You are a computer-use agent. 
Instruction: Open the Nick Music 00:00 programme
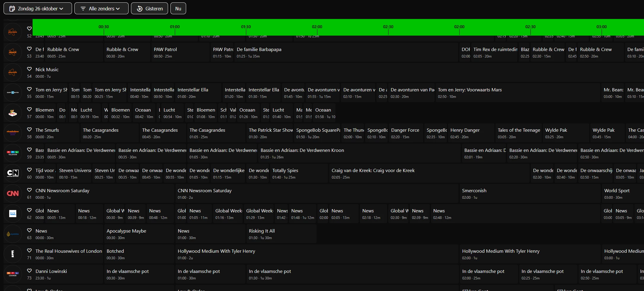click(338, 72)
